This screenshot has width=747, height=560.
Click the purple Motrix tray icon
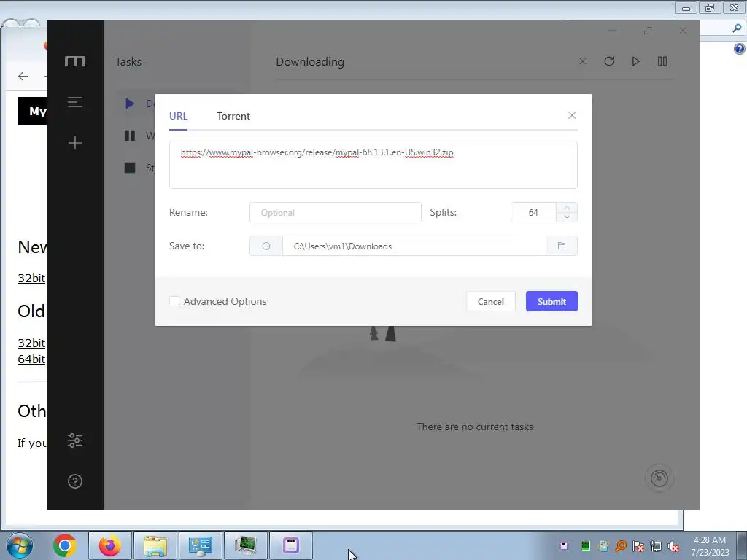click(564, 545)
